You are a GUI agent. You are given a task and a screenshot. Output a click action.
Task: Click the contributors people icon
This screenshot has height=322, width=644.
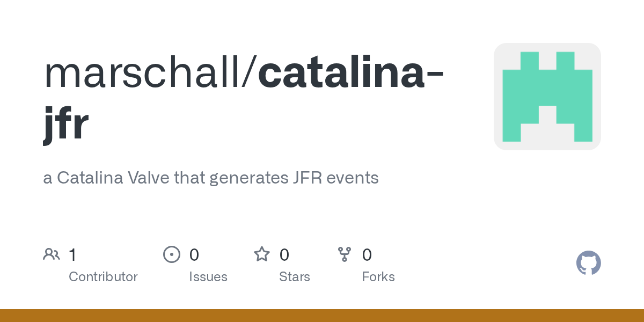click(52, 254)
